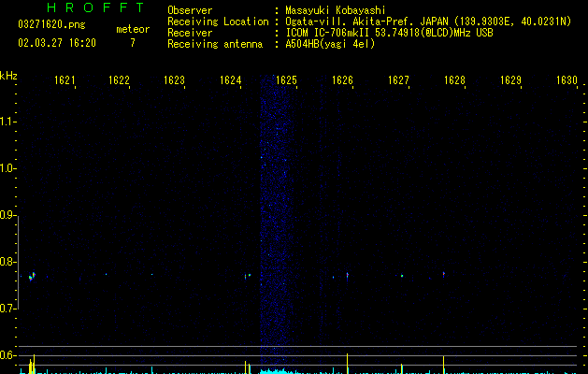Click the 1.0 kHz frequency label
The width and height of the screenshot is (588, 374).
tap(7, 168)
